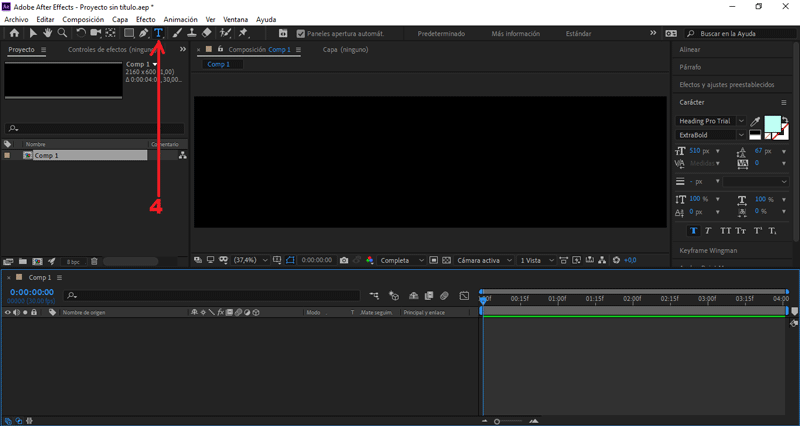Select the Pan Behind anchor point tool

coord(110,33)
